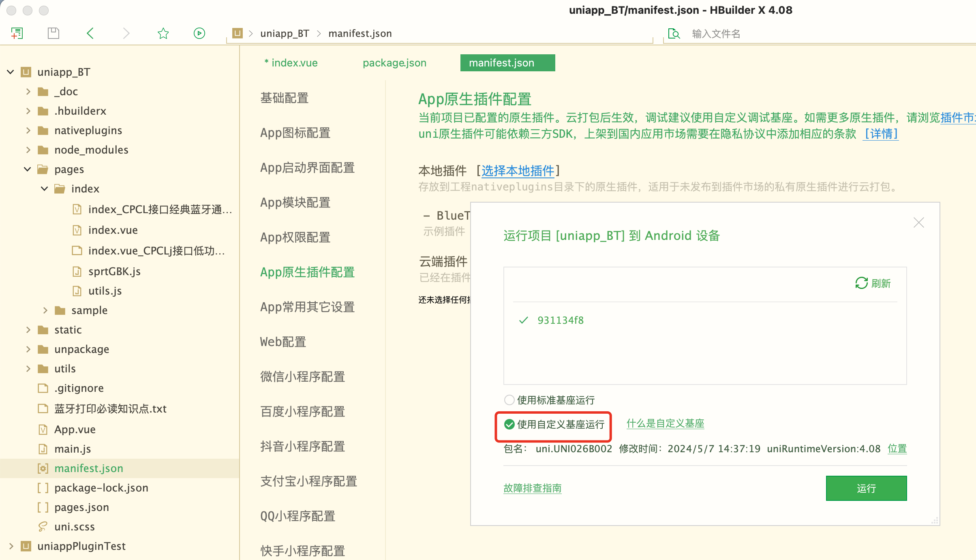Viewport: 976px width, 560px height.
Task: Select device 931134f8 in list
Action: (x=560, y=320)
